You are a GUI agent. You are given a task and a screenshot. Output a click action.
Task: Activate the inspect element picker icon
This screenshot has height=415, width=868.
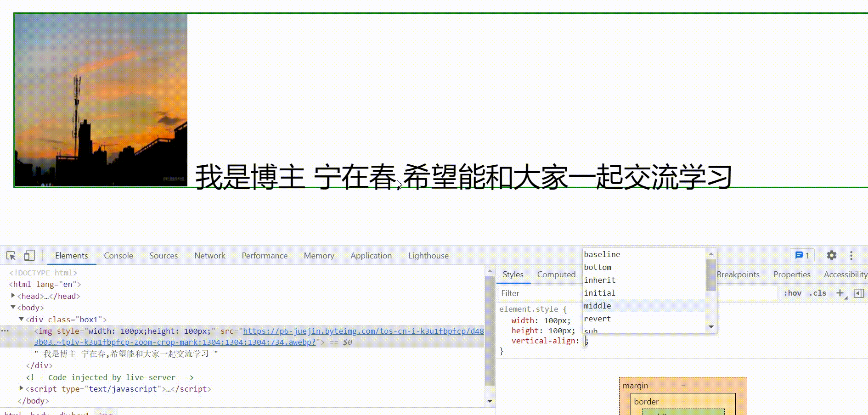tap(11, 256)
